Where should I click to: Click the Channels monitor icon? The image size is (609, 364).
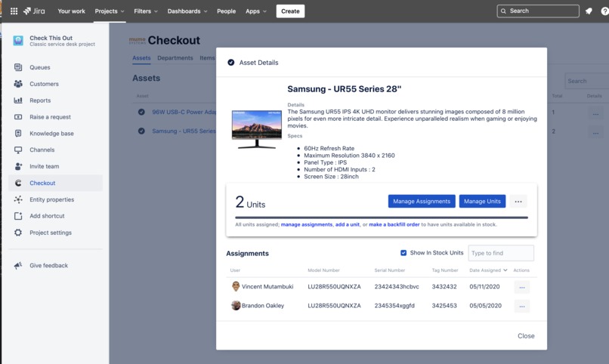coord(18,150)
